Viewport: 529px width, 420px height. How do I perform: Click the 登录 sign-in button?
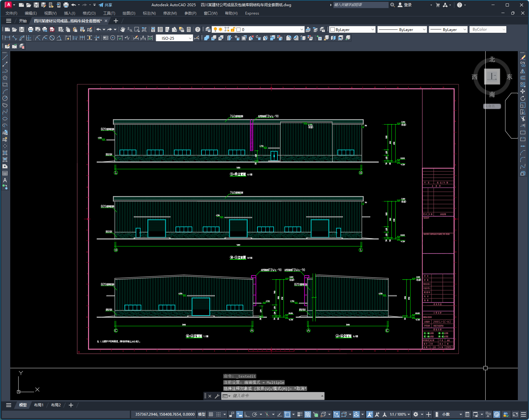405,5
